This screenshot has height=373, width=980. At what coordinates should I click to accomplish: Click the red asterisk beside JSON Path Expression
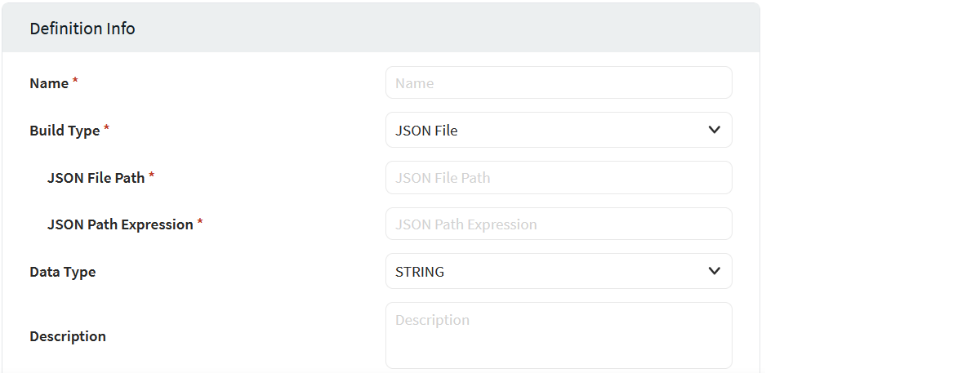coord(200,223)
